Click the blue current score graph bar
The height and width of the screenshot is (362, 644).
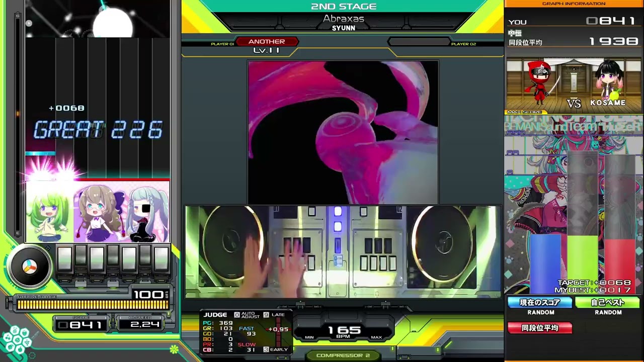(x=545, y=264)
